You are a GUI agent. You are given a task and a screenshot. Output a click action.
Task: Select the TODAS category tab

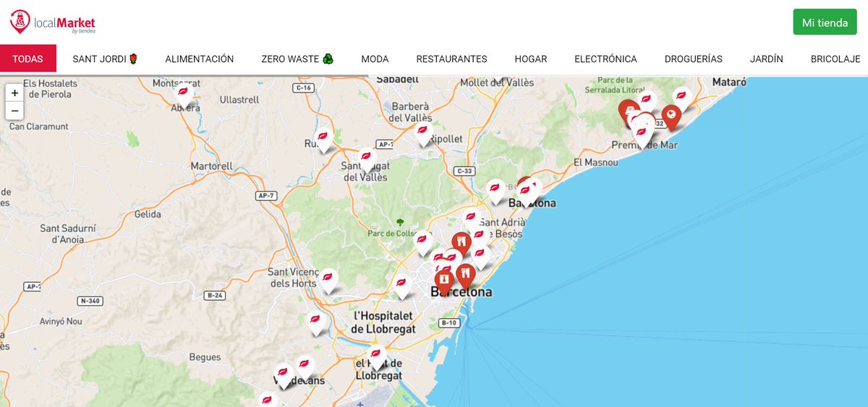pyautogui.click(x=27, y=59)
